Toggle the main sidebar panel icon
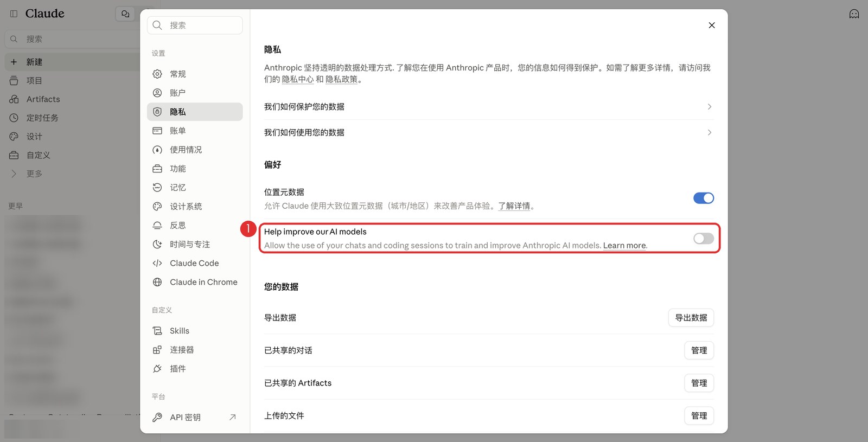This screenshot has width=868, height=442. pyautogui.click(x=14, y=14)
